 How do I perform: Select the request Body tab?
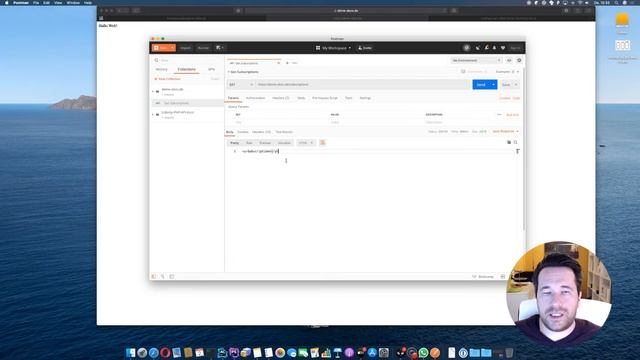tap(301, 98)
